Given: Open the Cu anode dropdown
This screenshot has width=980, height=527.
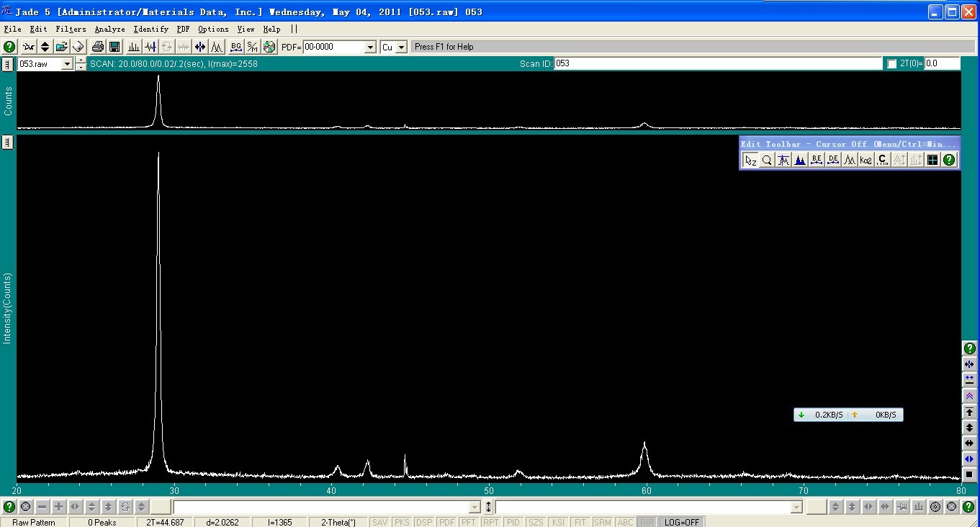Looking at the screenshot, I should 402,47.
